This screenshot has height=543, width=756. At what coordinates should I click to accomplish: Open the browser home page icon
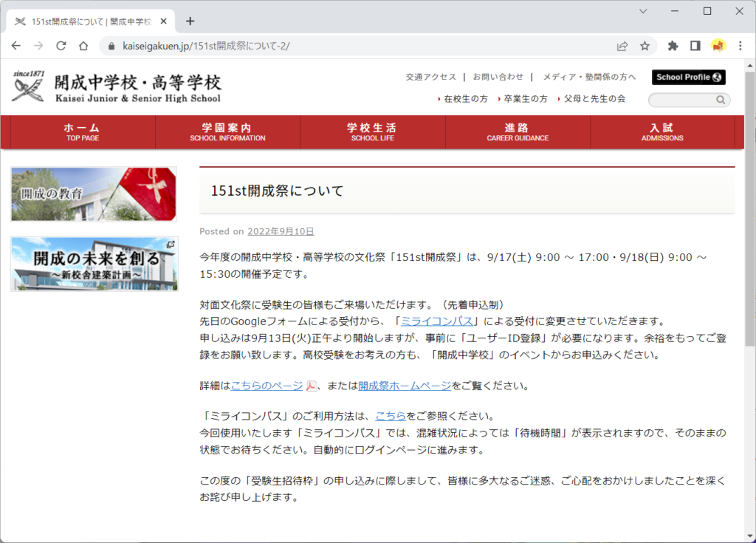click(83, 46)
